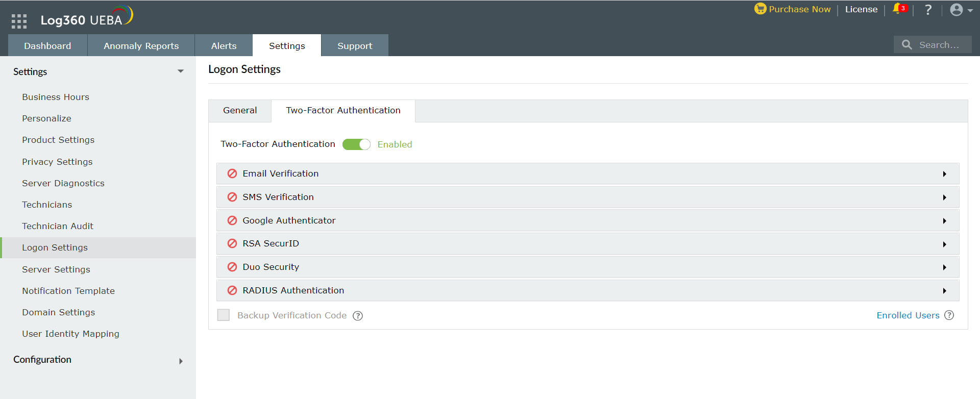Expand the Email Verification section

(944, 174)
